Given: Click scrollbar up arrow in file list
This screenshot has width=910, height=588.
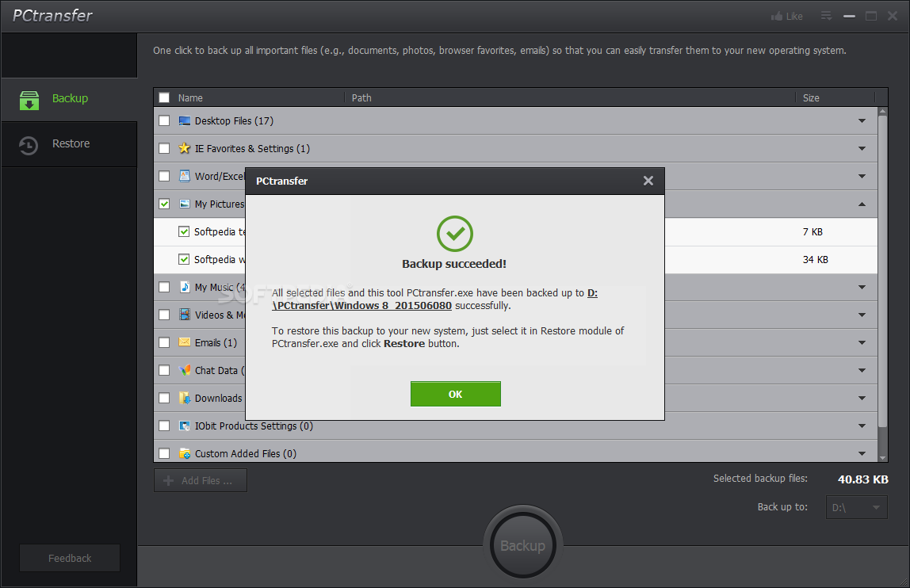Looking at the screenshot, I should tap(883, 111).
